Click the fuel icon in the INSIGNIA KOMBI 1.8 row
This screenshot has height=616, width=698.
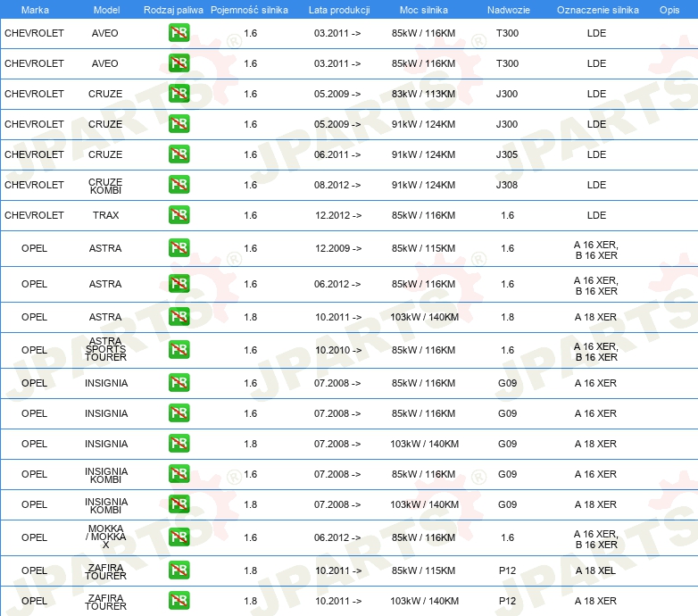[x=179, y=504]
